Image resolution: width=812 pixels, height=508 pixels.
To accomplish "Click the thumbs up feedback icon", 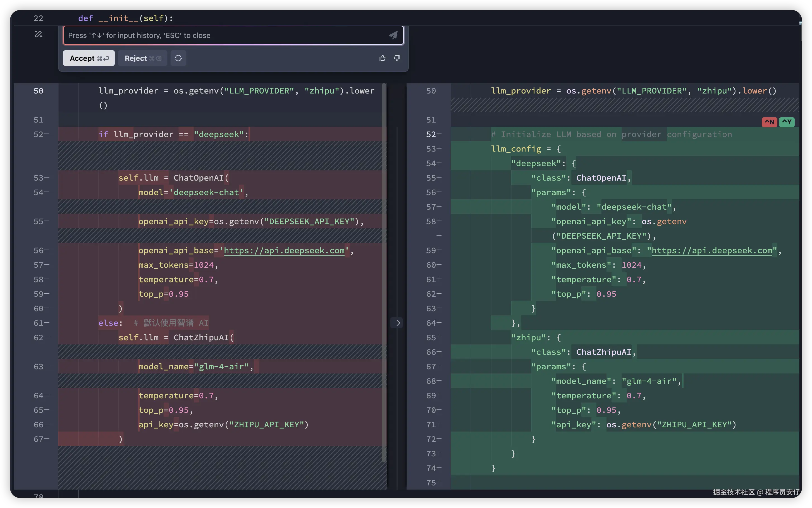I will [383, 58].
